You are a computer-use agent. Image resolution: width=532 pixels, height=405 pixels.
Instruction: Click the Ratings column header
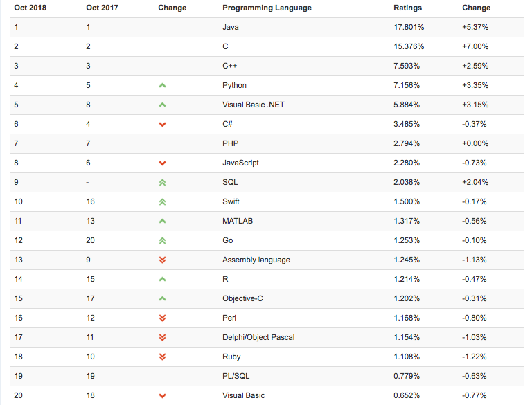point(407,8)
